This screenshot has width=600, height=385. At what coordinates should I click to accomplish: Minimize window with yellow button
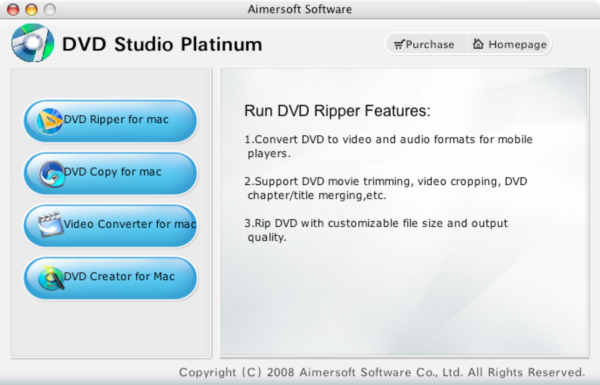(31, 9)
